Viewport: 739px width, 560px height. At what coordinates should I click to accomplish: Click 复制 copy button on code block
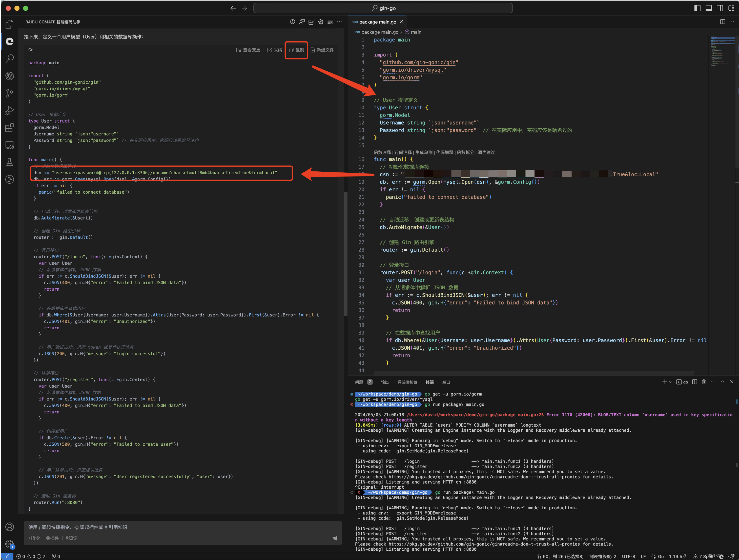pos(296,50)
